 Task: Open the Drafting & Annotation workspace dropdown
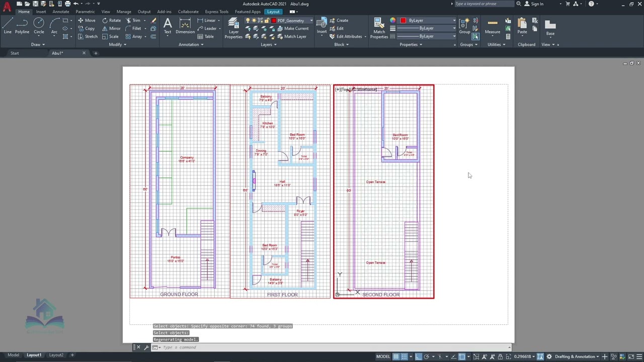pyautogui.click(x=577, y=356)
